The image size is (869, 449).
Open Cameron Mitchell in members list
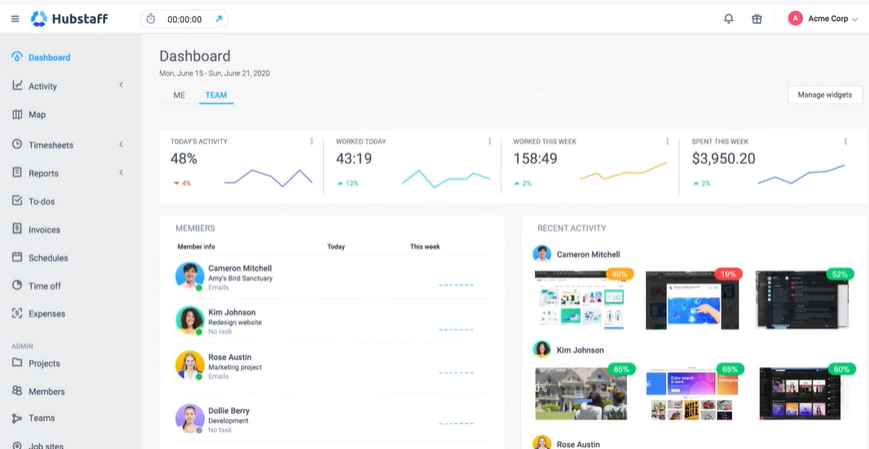tap(239, 269)
